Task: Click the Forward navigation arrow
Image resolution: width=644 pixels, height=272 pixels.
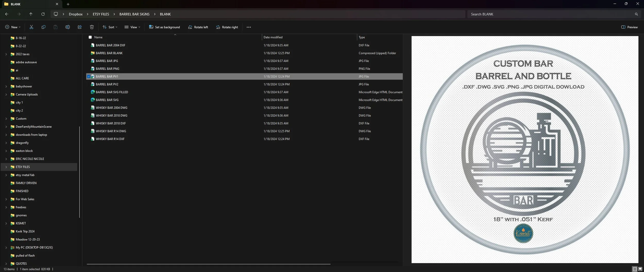Action: (19, 14)
